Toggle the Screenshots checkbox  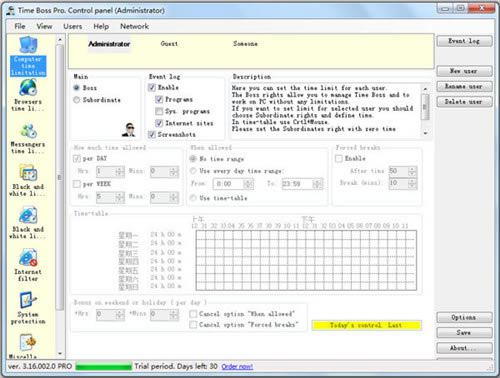[x=152, y=134]
